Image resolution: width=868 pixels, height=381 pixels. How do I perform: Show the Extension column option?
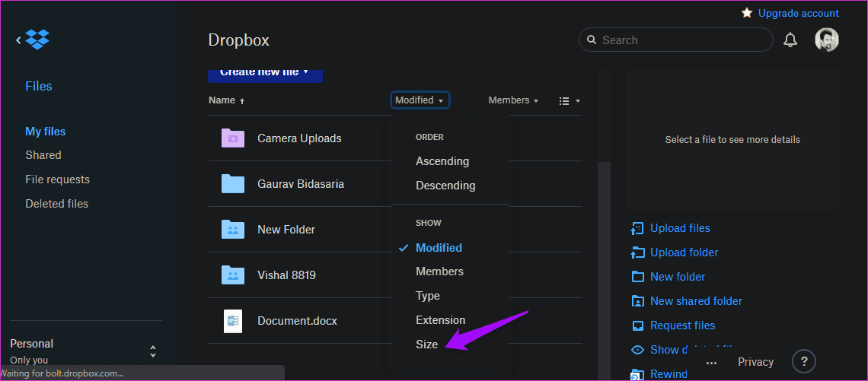pos(440,320)
